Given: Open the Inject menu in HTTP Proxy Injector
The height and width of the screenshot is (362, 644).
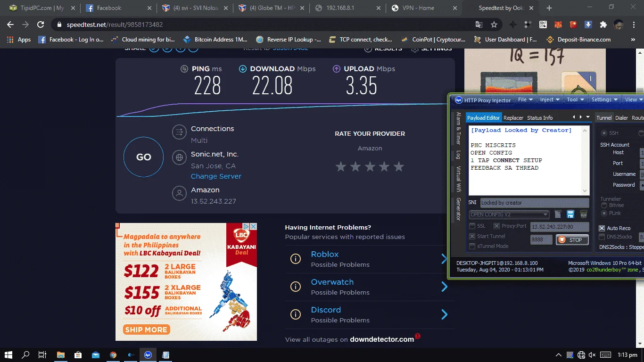Looking at the screenshot, I should 550,99.
